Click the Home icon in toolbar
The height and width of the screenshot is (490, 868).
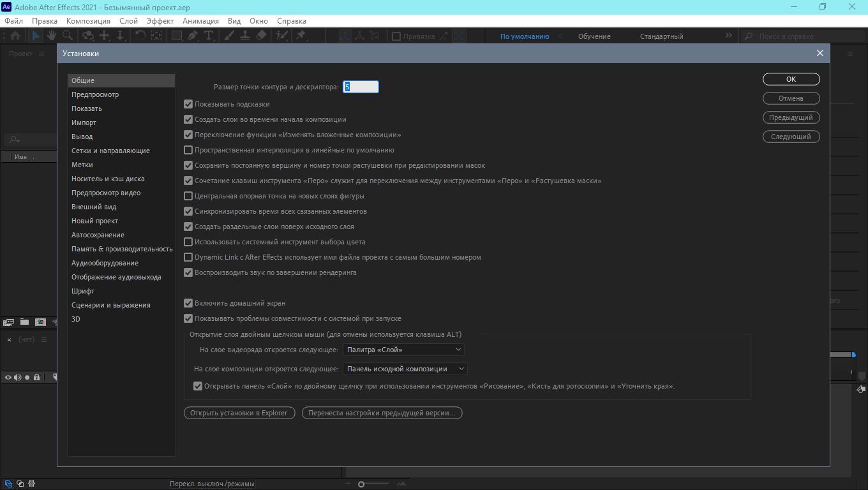coord(15,36)
